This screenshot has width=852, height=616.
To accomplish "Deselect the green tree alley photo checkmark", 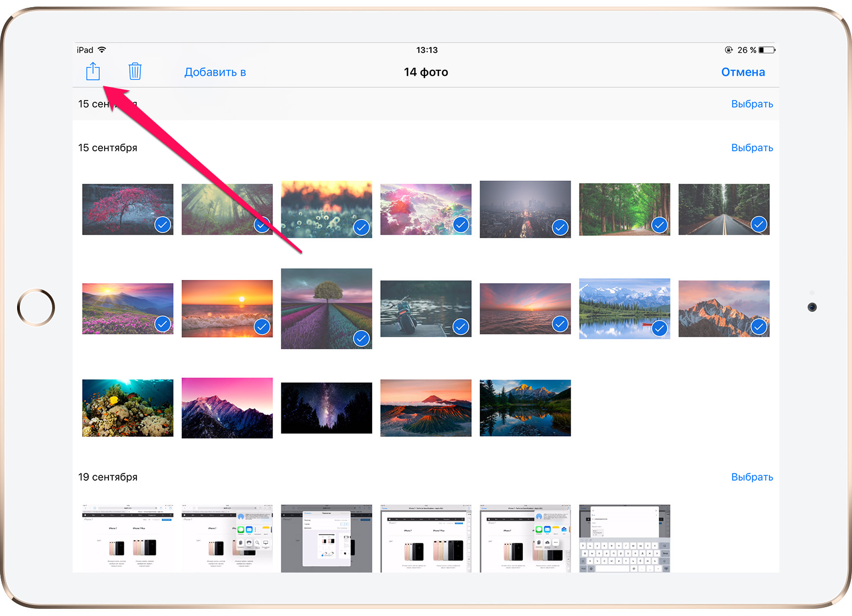I will [x=659, y=224].
